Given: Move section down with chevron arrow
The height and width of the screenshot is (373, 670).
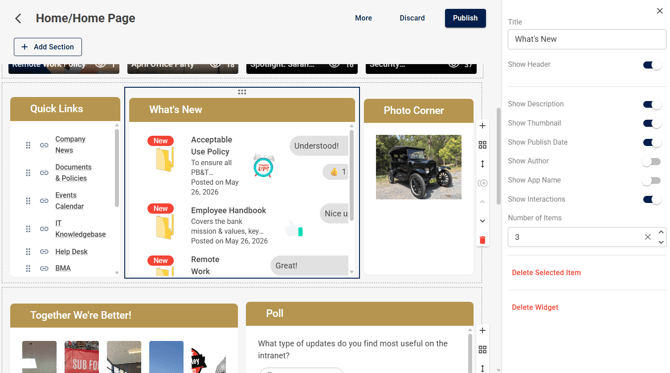Looking at the screenshot, I should point(482,221).
